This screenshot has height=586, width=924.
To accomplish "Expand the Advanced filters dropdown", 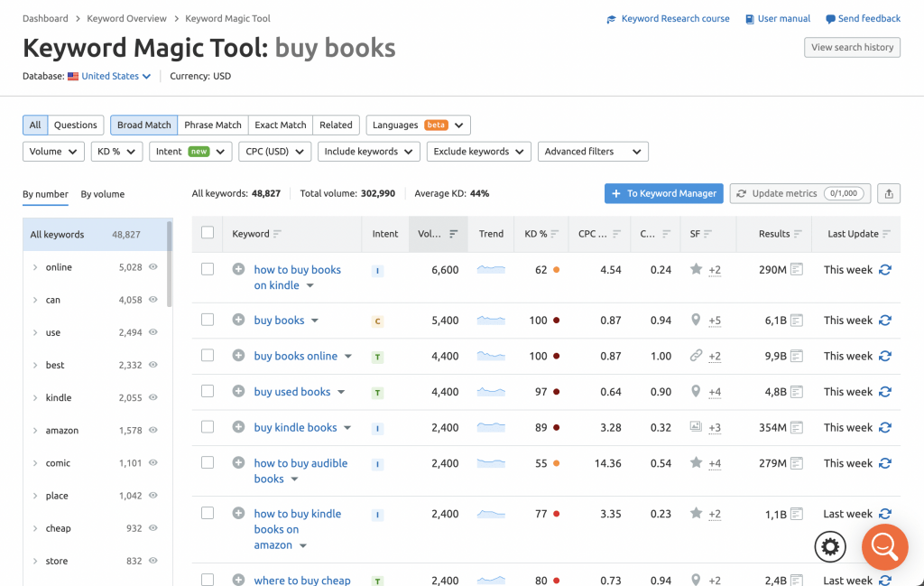I will pos(593,152).
